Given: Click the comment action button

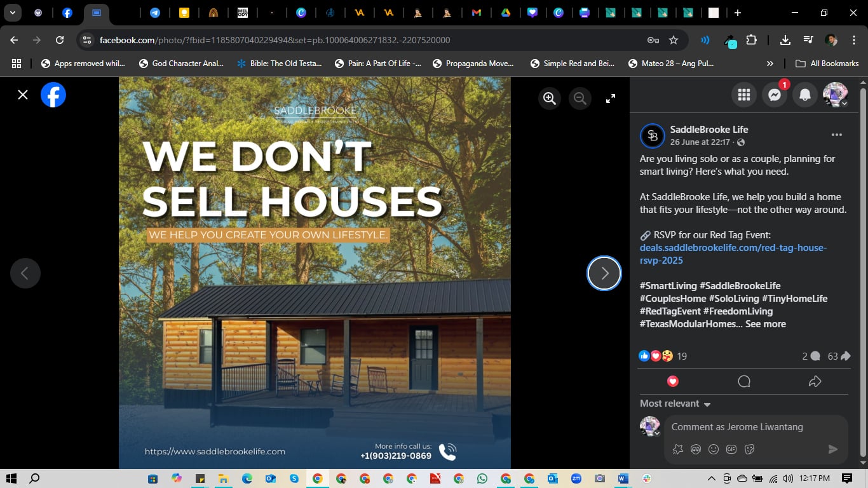Looking at the screenshot, I should tap(744, 381).
